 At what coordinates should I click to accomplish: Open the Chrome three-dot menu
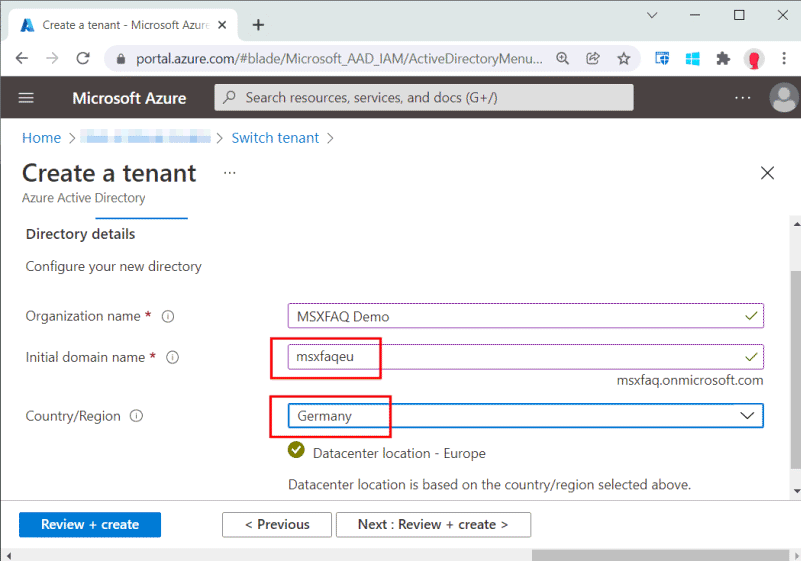click(784, 58)
